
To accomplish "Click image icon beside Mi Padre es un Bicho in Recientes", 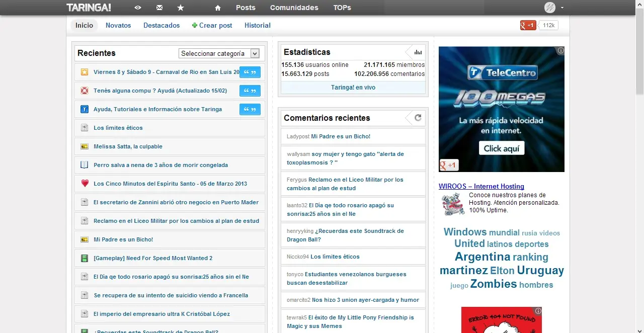I will pyautogui.click(x=85, y=239).
